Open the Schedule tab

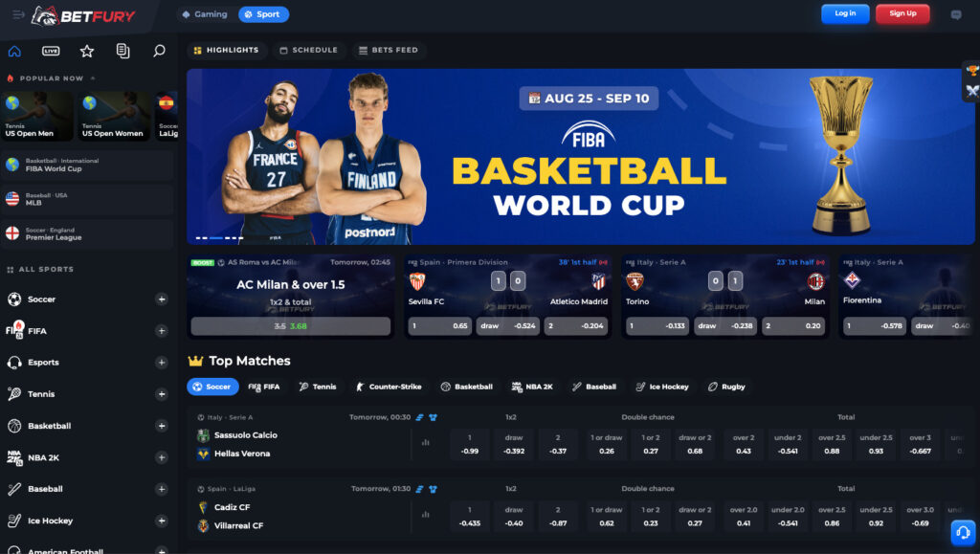309,51
